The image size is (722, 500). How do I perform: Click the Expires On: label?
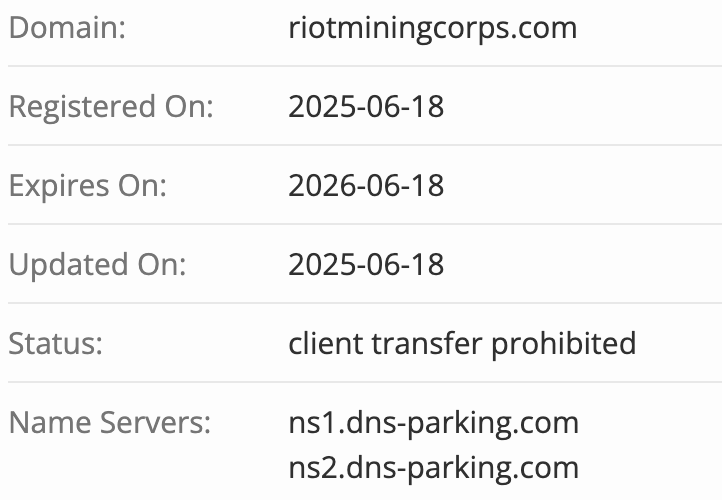click(x=88, y=187)
